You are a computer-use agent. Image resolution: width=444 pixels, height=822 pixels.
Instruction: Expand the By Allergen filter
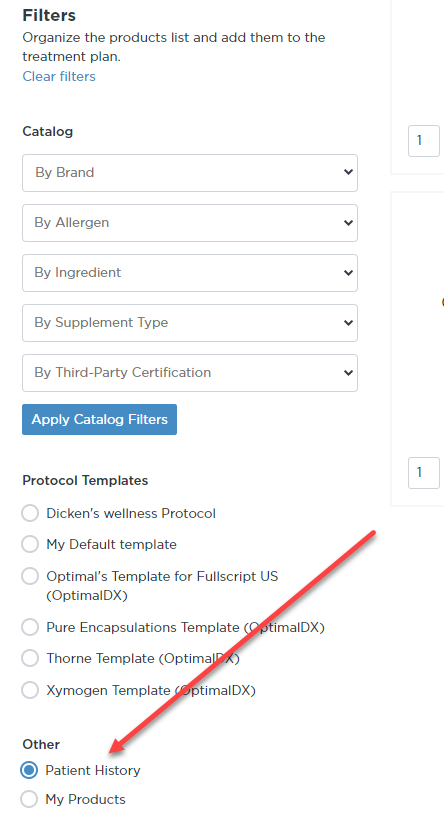190,223
